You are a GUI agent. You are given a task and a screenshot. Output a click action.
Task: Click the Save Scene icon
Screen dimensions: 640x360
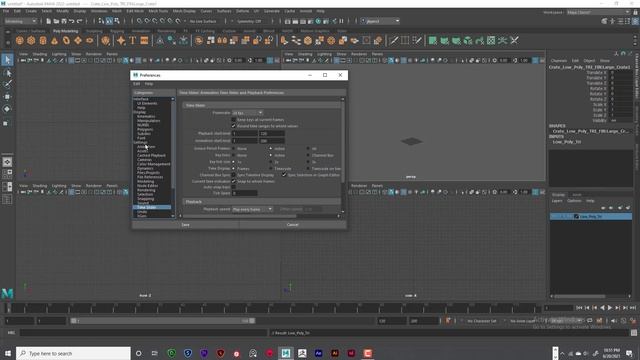[x=64, y=21]
